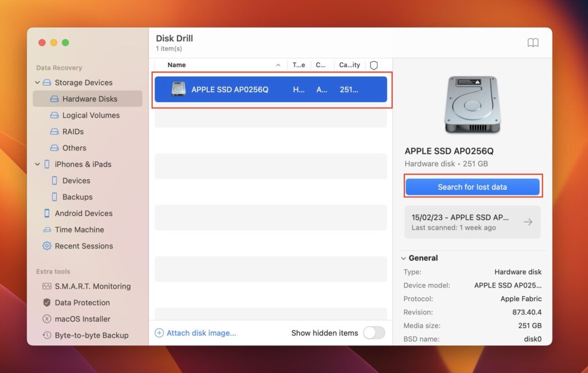Click Attach disk image link
Image resolution: width=588 pixels, height=373 pixels.
[202, 333]
